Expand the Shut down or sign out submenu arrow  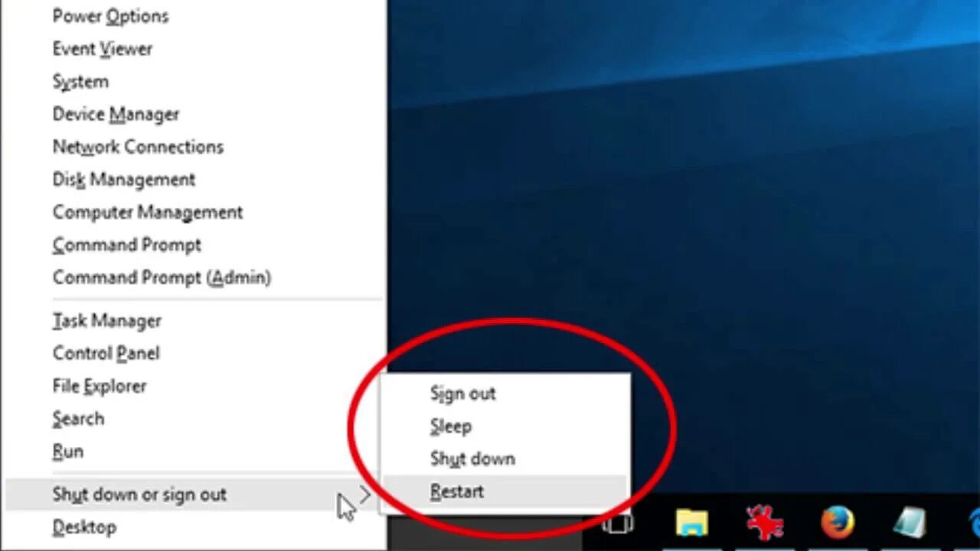[366, 495]
